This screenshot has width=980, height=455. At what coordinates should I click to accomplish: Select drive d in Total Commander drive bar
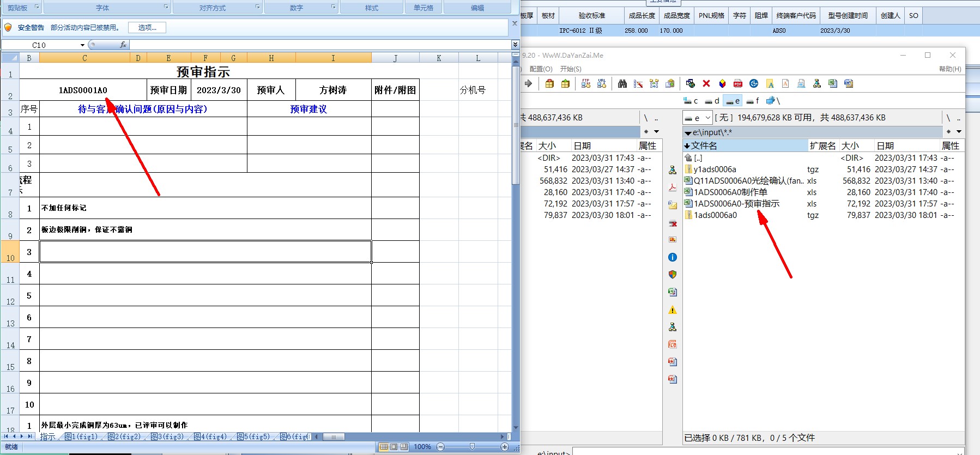click(x=712, y=101)
